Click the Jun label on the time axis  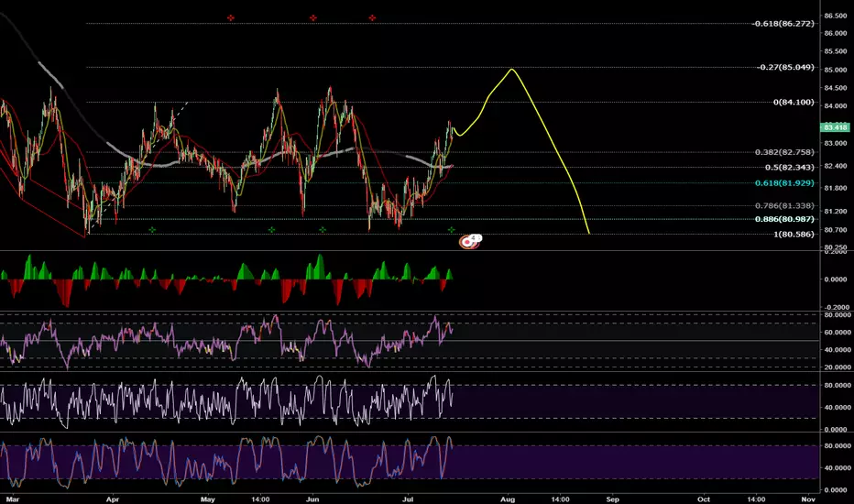[x=312, y=499]
